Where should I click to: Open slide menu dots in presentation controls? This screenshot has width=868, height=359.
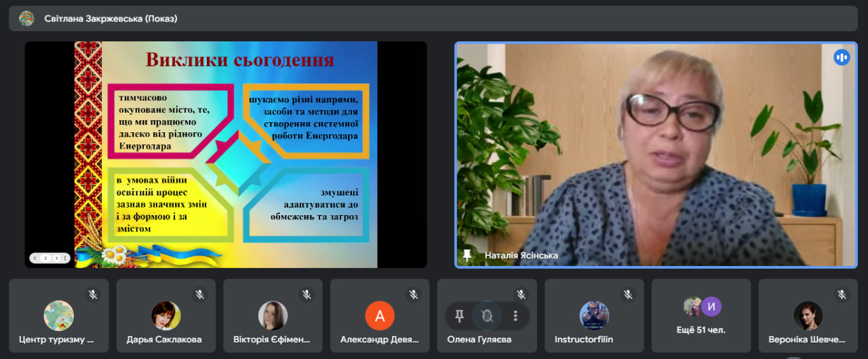point(64,258)
